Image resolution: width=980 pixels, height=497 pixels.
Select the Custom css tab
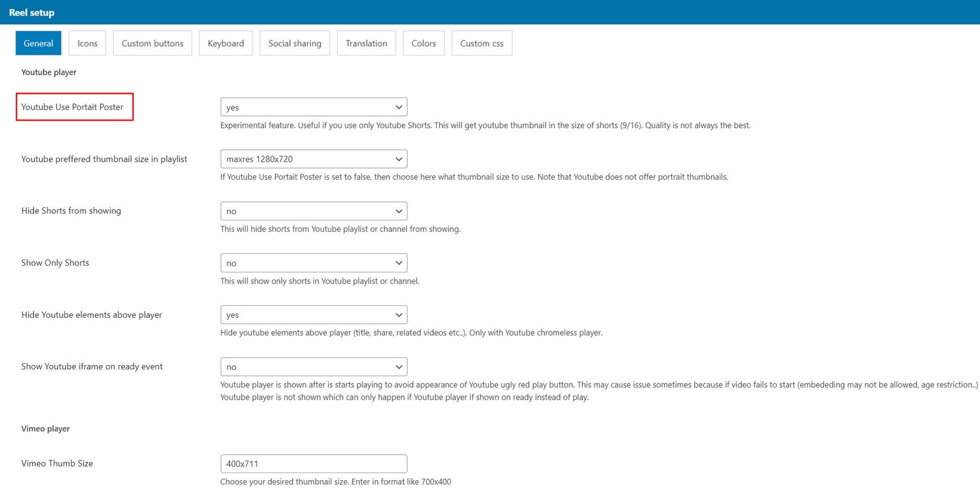pyautogui.click(x=481, y=43)
